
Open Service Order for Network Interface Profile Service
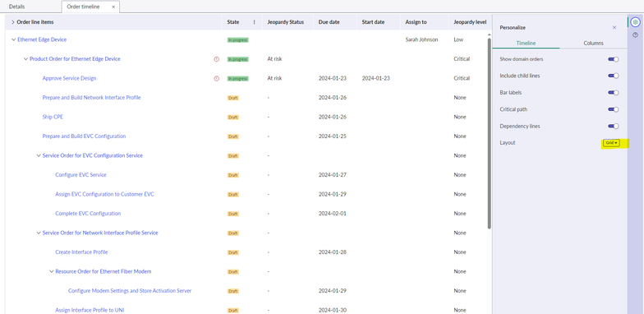click(100, 233)
